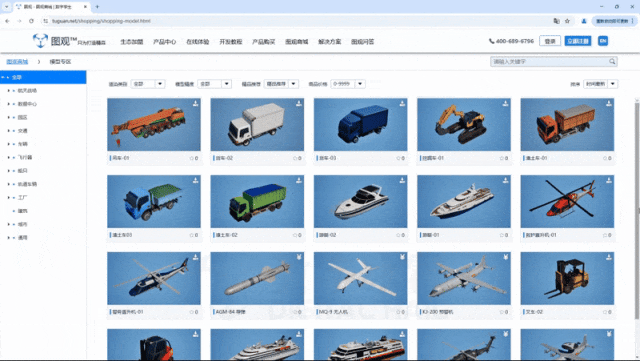Open 在线体验 in the top navigation
Screen dimensions: 640x361
(x=198, y=42)
